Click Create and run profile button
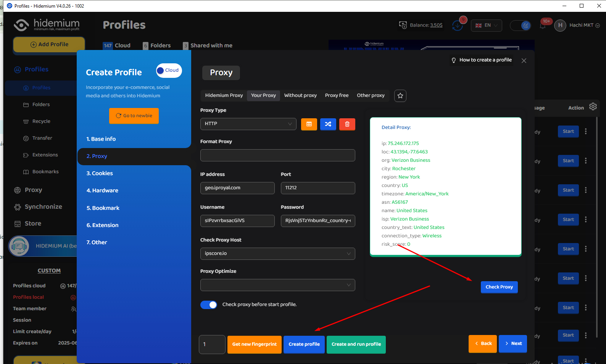This screenshot has width=606, height=364. click(356, 345)
